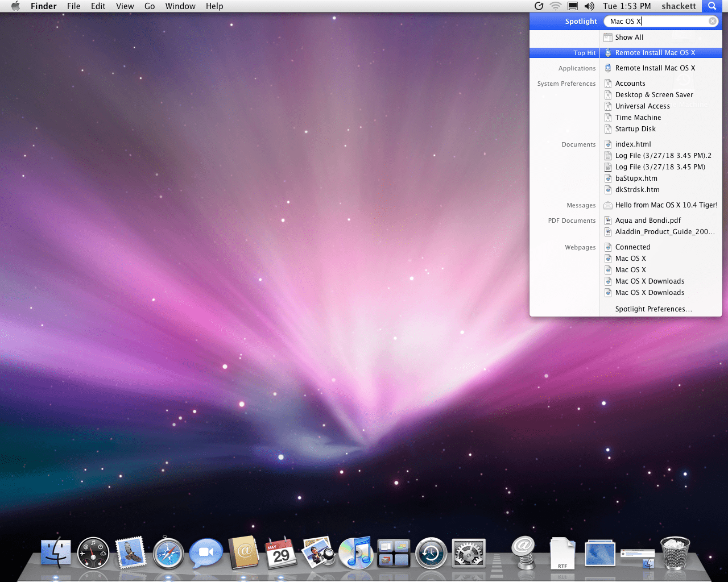The width and height of the screenshot is (728, 582).
Task: Open System Preferences gear icon
Action: tap(469, 553)
